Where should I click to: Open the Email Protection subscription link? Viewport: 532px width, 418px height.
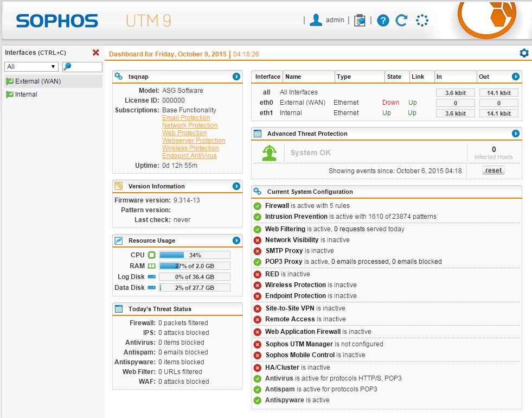point(186,117)
